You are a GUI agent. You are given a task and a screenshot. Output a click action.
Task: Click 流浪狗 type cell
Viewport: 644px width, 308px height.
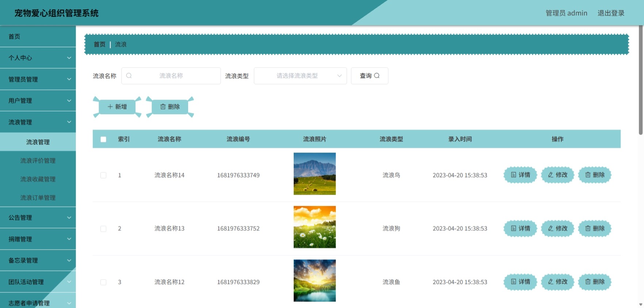tap(391, 228)
